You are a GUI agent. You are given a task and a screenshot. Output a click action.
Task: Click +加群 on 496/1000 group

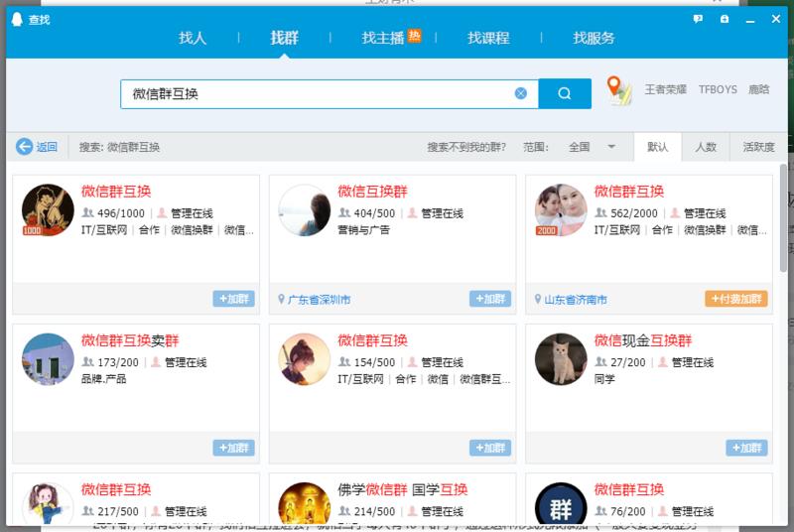233,299
